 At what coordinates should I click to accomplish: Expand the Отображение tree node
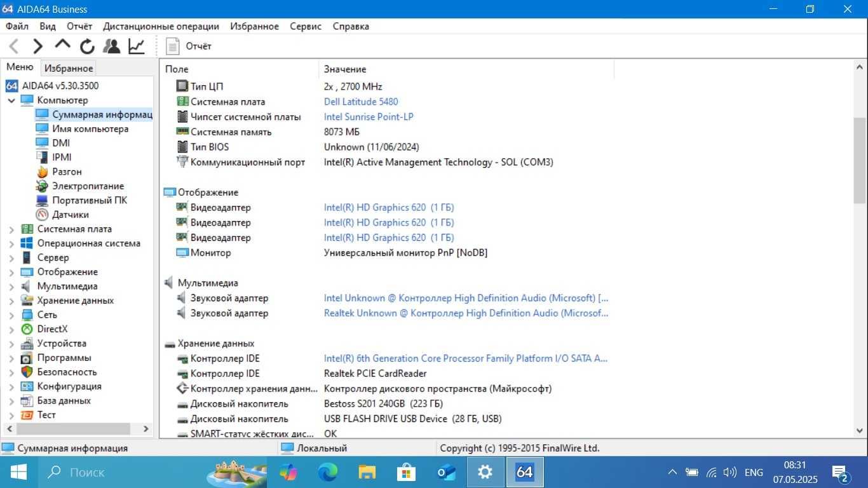pos(11,272)
